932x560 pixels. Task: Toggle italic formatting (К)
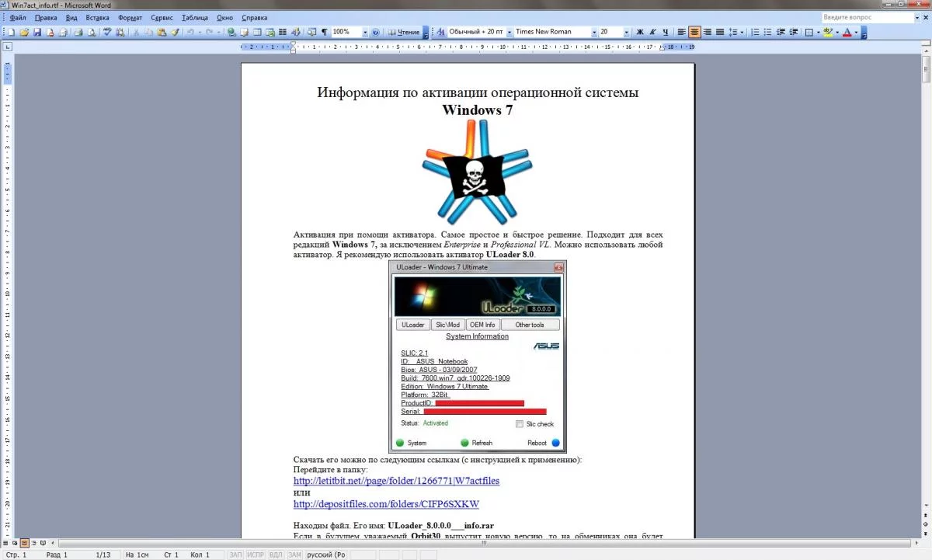(652, 32)
